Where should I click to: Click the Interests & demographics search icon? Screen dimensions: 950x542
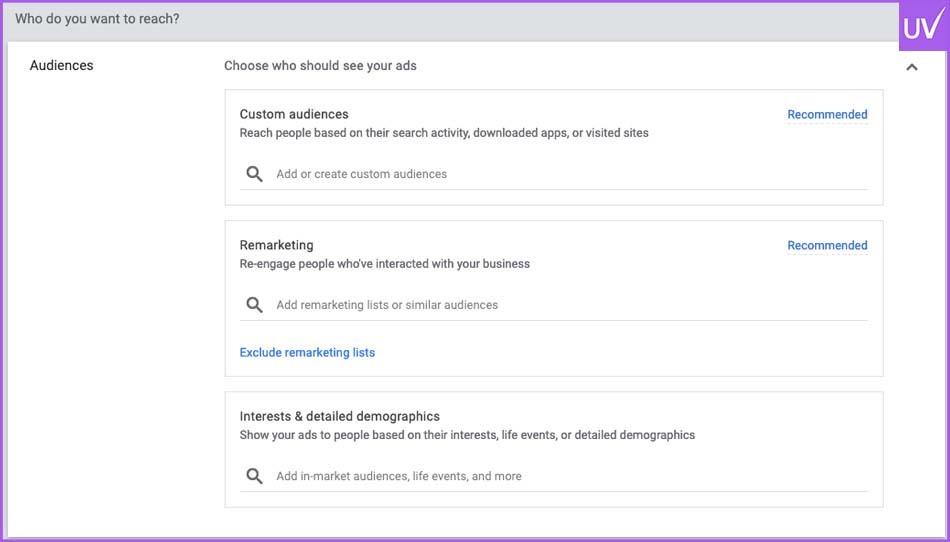coord(254,476)
